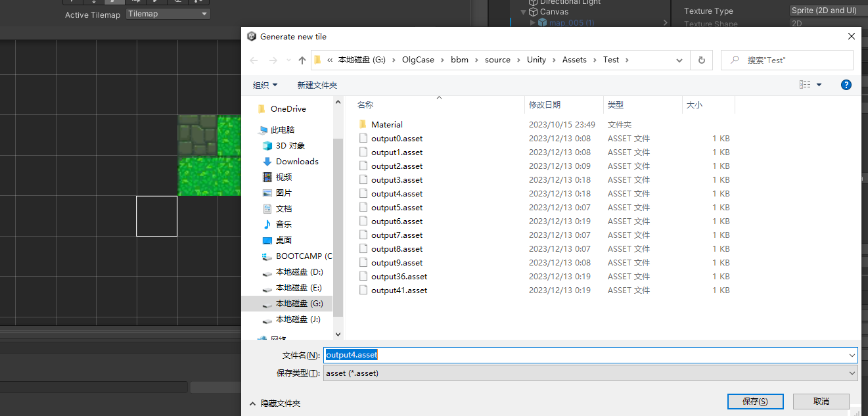
Task: Select Canvas in Unity Hierarchy
Action: tap(554, 12)
